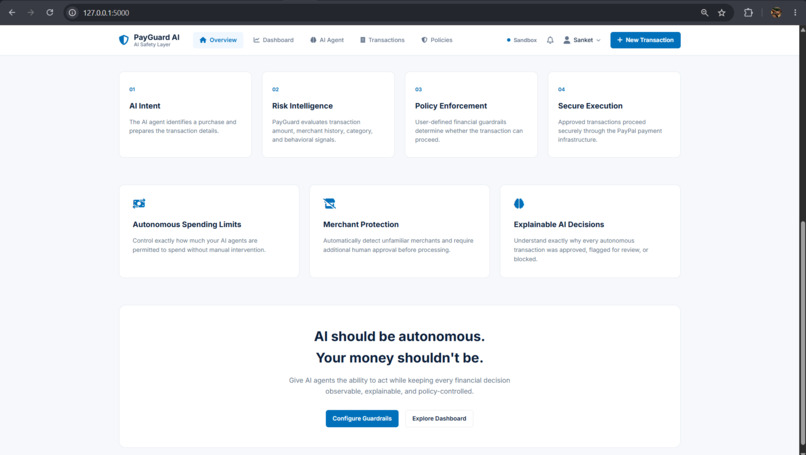Screen dimensions: 806x455
Task: Click the Risk Intelligence card heading
Action: (302, 106)
